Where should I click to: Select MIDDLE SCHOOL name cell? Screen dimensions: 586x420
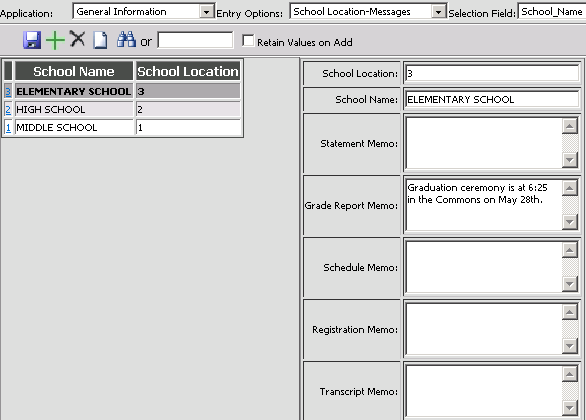coord(74,127)
